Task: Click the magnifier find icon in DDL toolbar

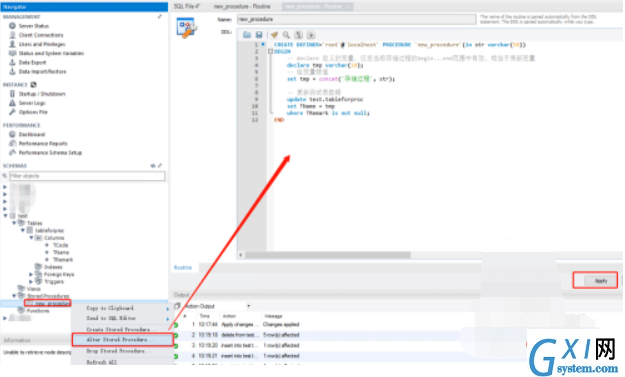Action: (286, 35)
